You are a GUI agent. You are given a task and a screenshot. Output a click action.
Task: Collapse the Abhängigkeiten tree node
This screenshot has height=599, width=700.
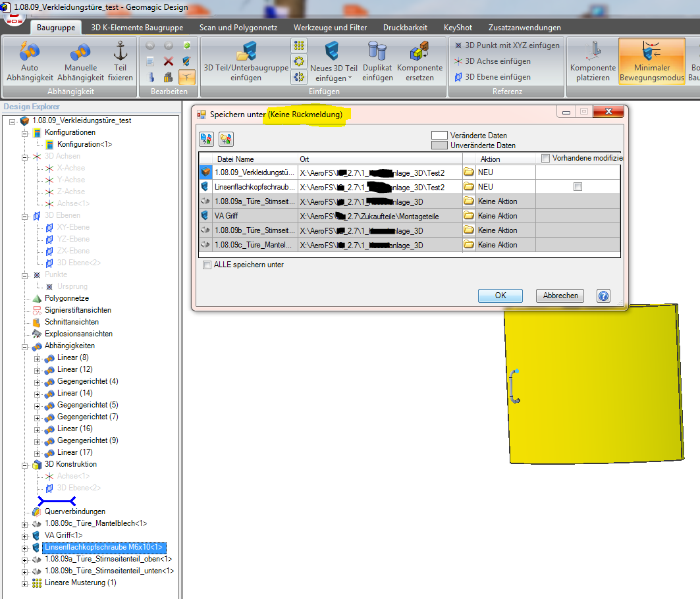tap(25, 346)
